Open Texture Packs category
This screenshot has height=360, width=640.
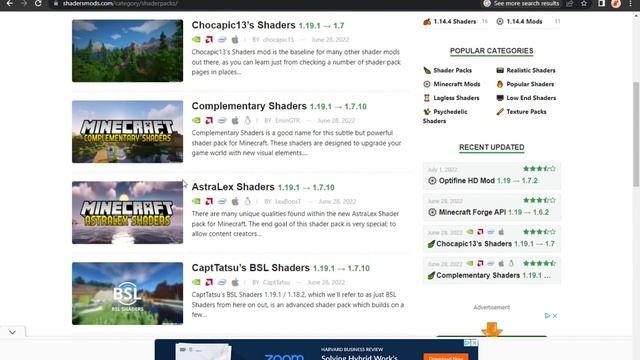(526, 111)
